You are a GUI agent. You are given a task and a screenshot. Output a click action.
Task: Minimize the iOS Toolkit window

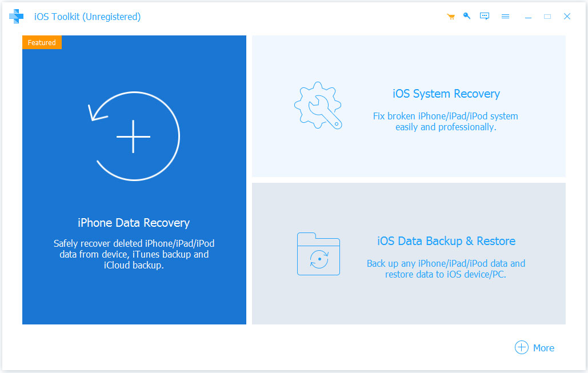coord(528,17)
